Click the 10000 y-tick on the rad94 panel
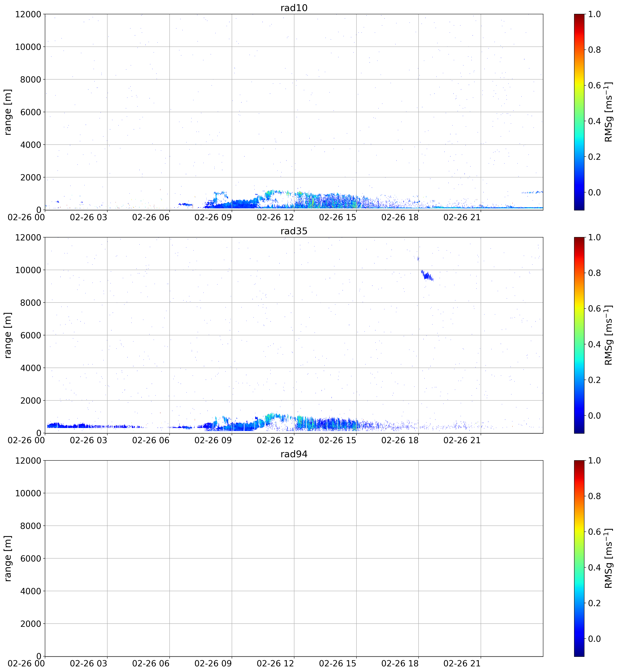618x672 pixels. [28, 493]
